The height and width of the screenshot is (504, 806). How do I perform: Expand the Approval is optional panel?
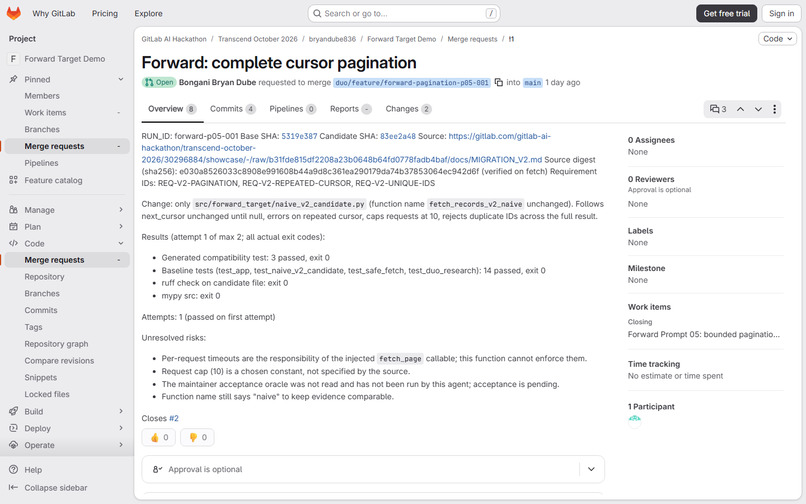point(591,469)
